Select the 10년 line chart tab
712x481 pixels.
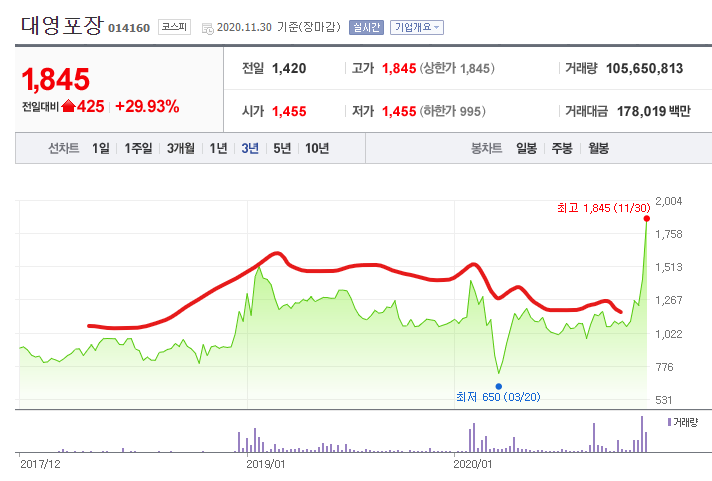(x=317, y=148)
